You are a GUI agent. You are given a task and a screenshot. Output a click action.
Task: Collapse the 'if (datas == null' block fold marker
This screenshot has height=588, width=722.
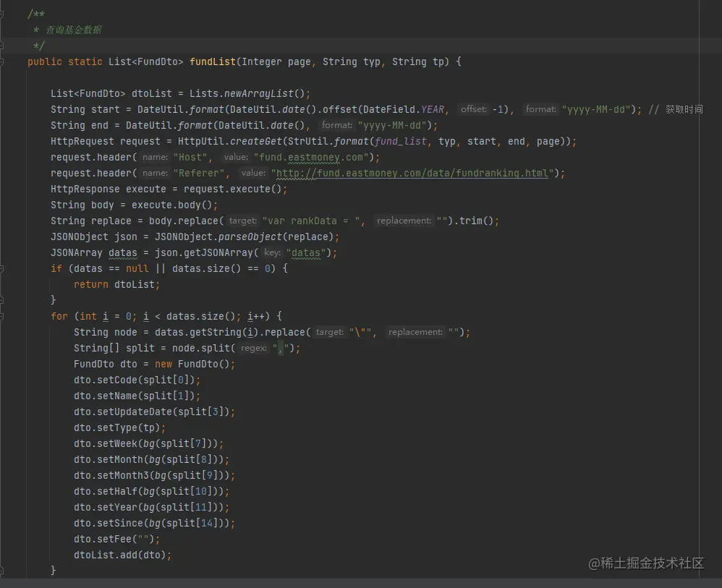(1, 268)
